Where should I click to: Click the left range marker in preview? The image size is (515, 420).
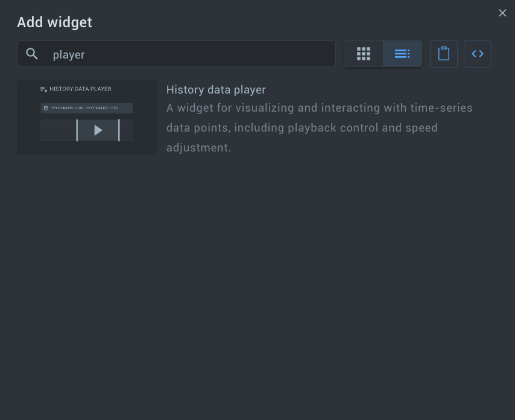[77, 130]
